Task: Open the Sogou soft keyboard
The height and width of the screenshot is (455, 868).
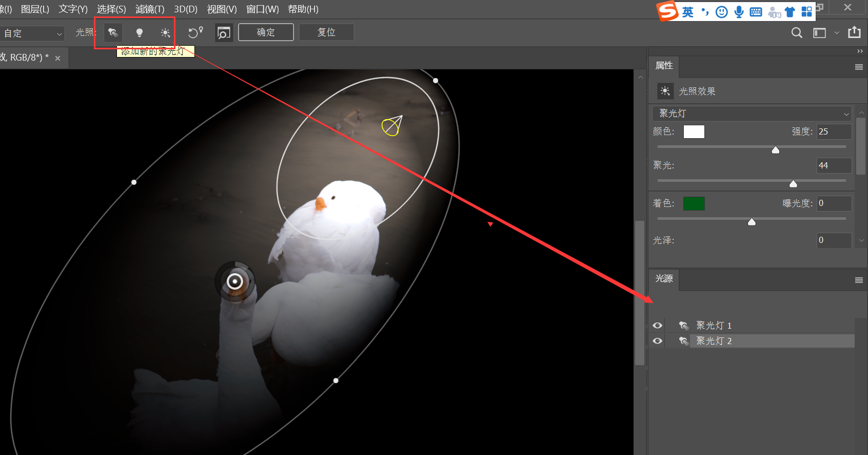Action: click(756, 12)
